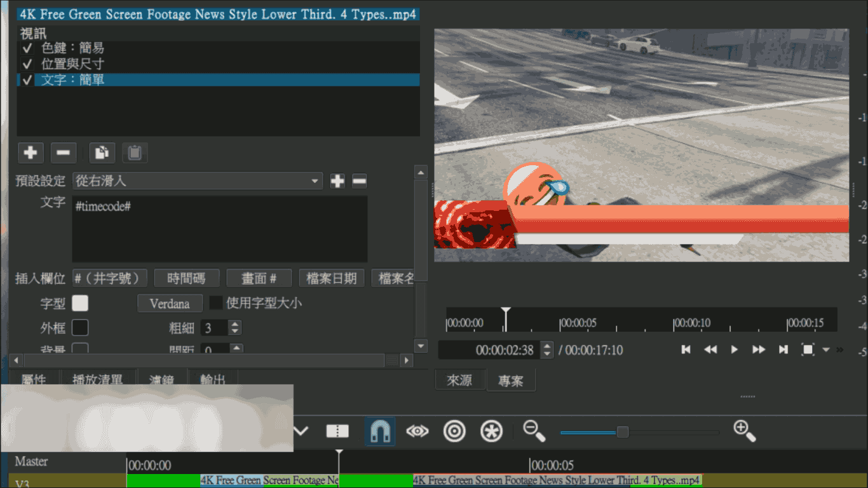868x488 pixels.
Task: Select 位置與尺寸 filter row
Action: [218, 64]
